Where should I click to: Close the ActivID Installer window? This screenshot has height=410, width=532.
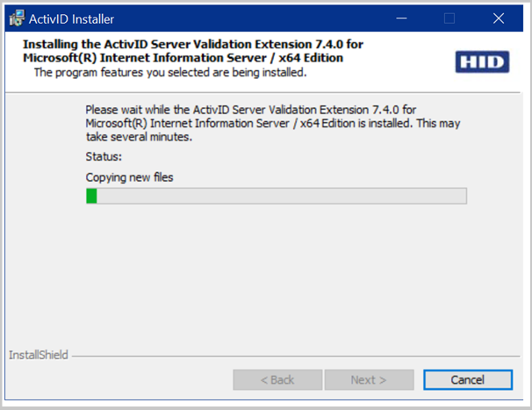(x=499, y=18)
